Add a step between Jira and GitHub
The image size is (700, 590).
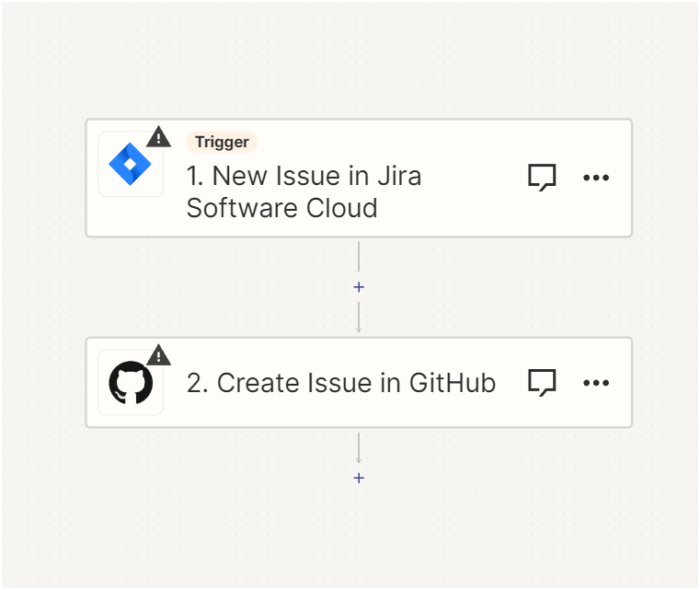[x=359, y=287]
